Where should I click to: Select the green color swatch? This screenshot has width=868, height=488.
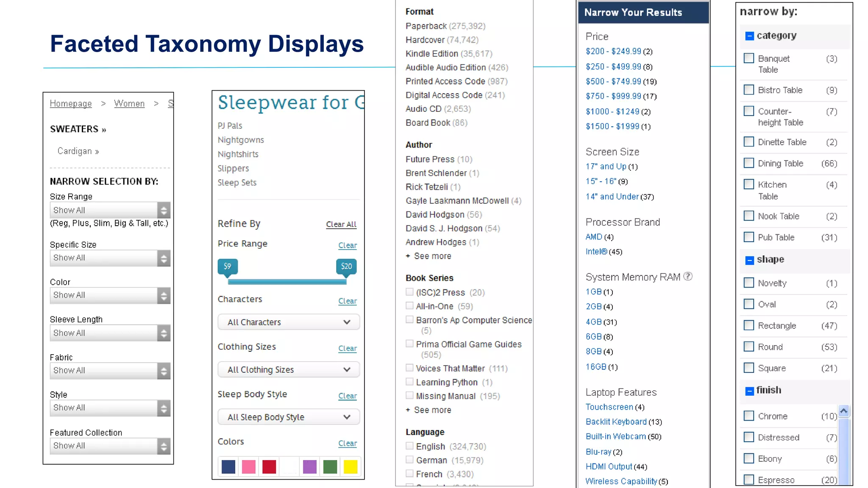point(330,466)
